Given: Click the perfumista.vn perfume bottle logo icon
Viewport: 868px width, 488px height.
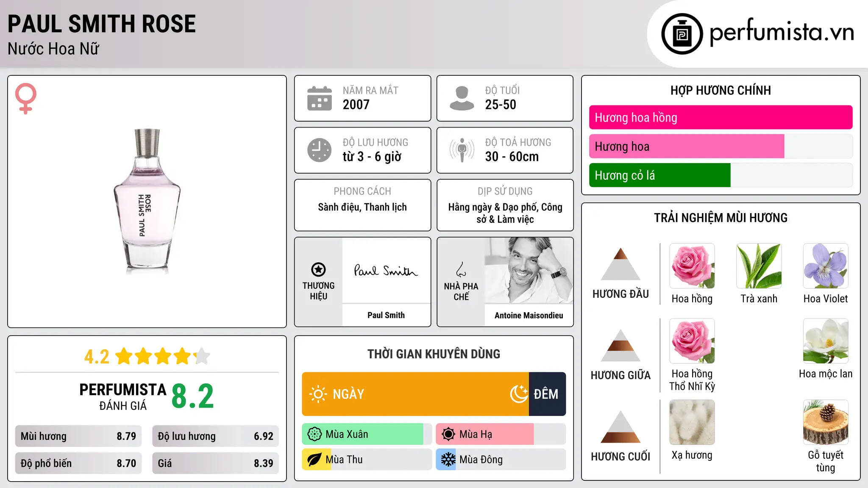Looking at the screenshot, I should 682,34.
